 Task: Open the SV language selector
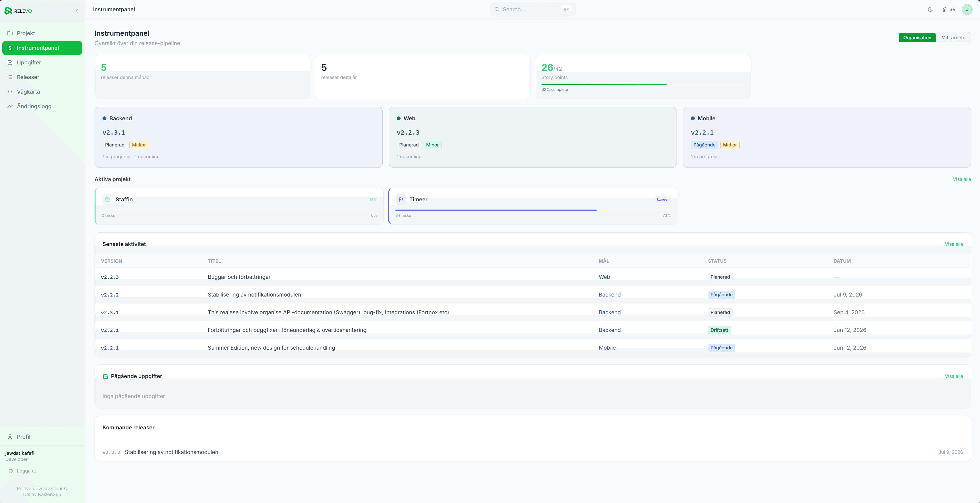tap(949, 9)
